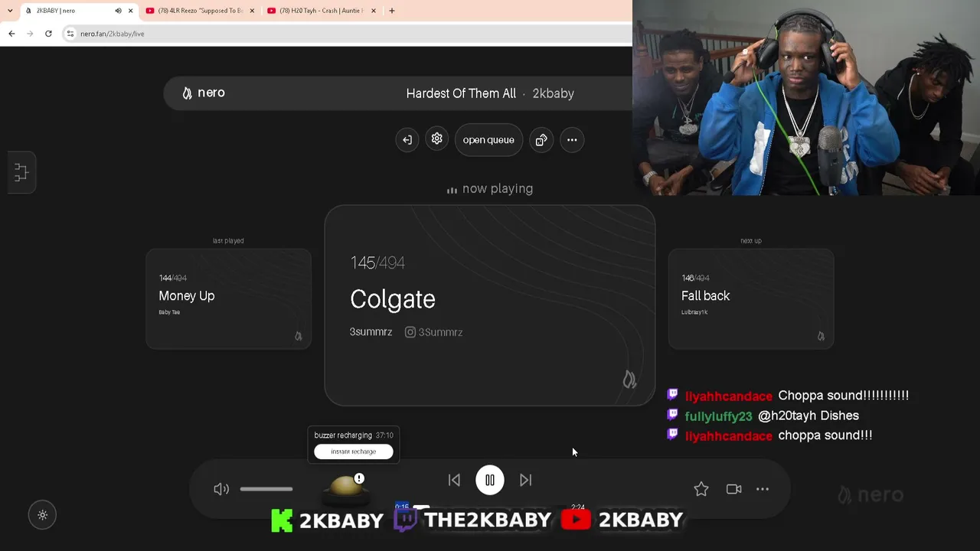Viewport: 980px width, 551px height.
Task: Click the nero logo in the header
Action: point(204,93)
